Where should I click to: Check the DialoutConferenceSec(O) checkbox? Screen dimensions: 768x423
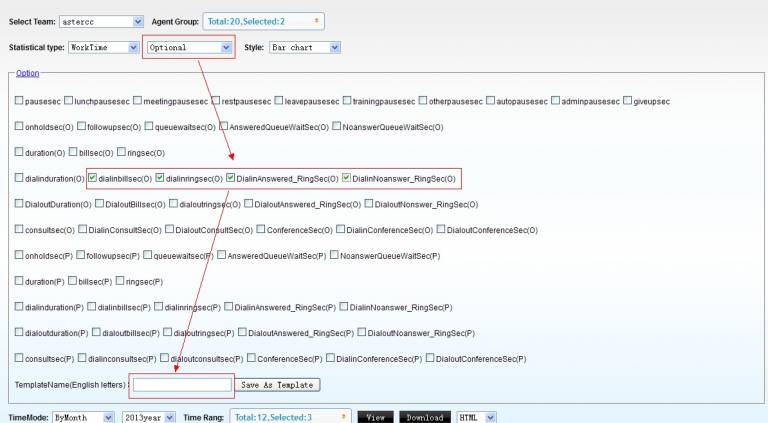(441, 229)
